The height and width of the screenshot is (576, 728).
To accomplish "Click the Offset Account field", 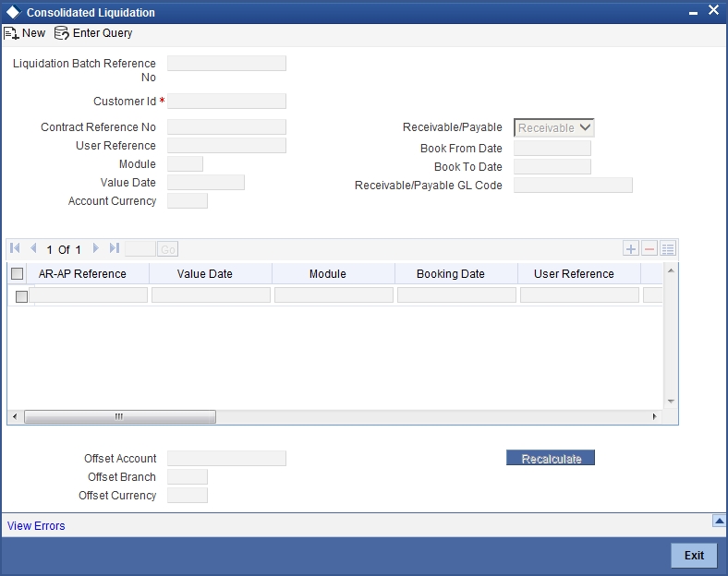I will [226, 459].
